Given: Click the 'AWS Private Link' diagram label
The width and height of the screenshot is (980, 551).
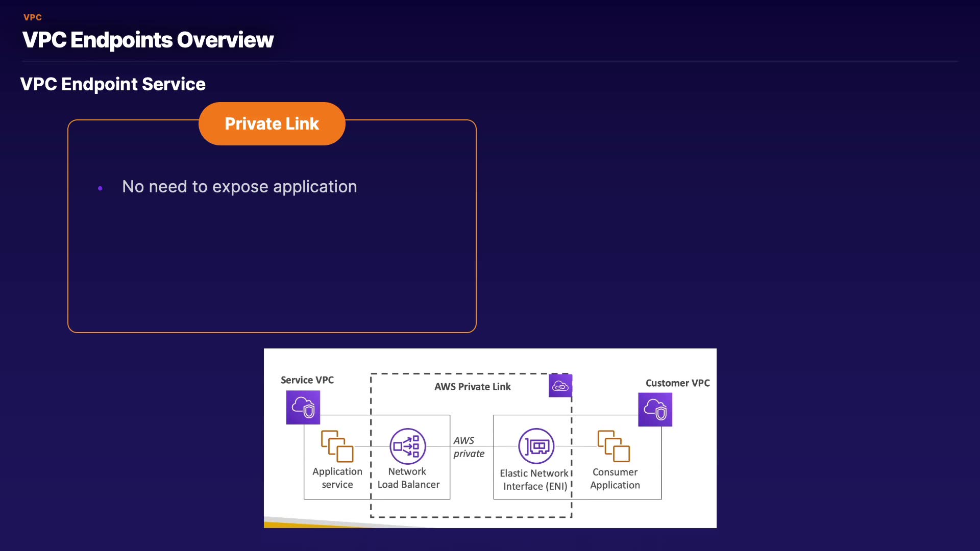Looking at the screenshot, I should pyautogui.click(x=472, y=387).
